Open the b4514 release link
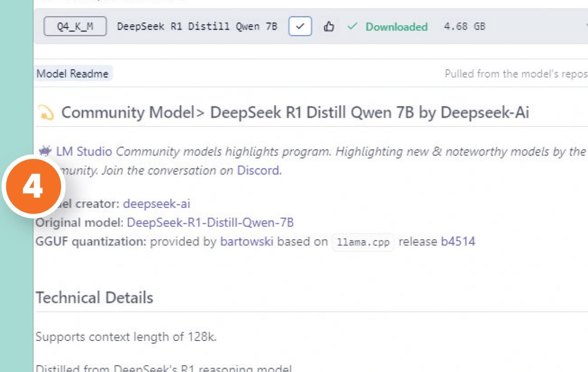Viewport: 588px width, 372px height. pyautogui.click(x=458, y=241)
